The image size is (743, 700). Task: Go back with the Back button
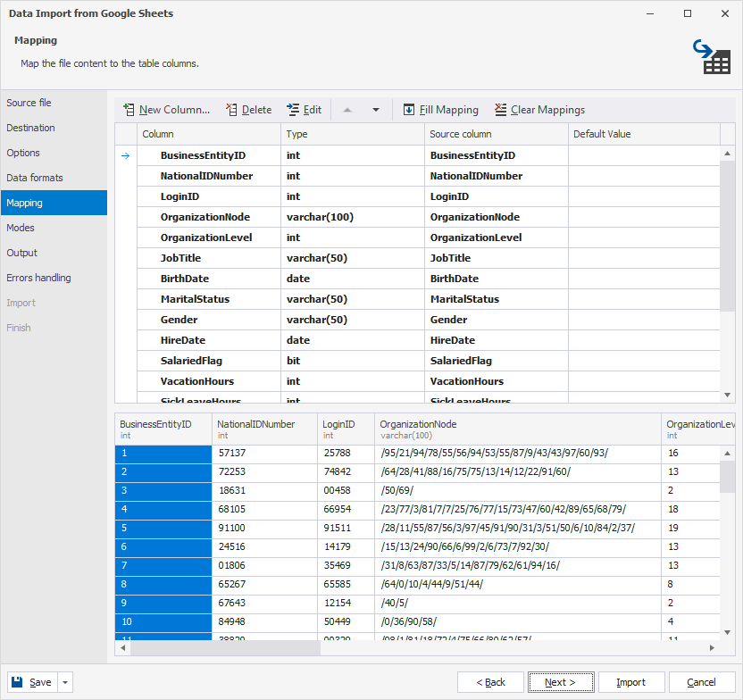[490, 682]
